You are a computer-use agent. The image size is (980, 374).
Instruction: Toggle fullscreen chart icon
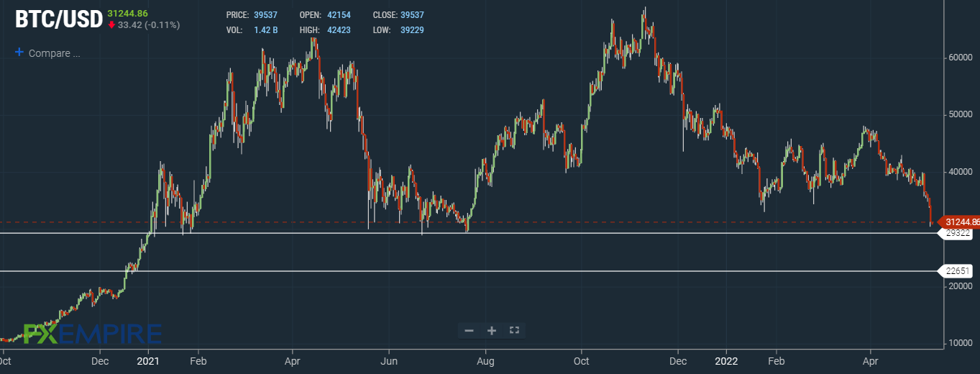[x=514, y=330]
